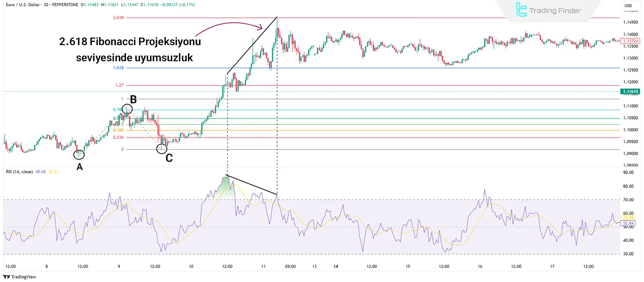The image size is (644, 282).
Task: Select the 0.236 Fibonacci level label
Action: click(x=118, y=137)
